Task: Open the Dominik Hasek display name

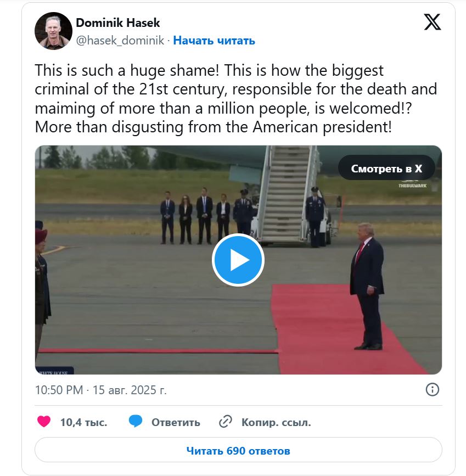Action: click(118, 23)
